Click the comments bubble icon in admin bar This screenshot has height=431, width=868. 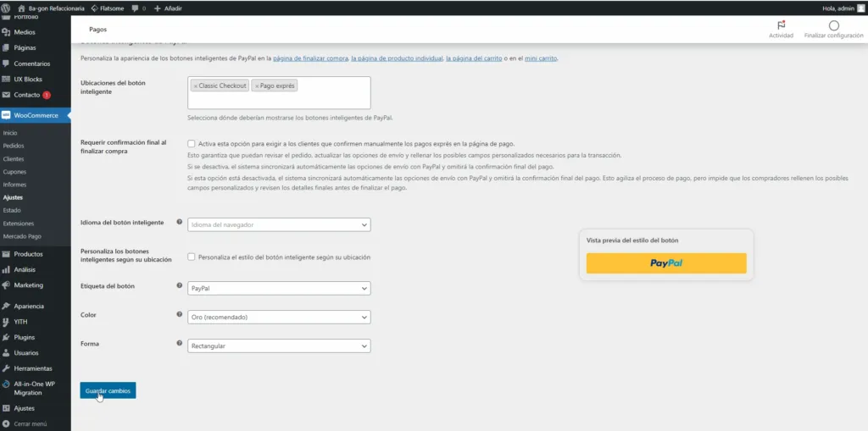pyautogui.click(x=136, y=8)
